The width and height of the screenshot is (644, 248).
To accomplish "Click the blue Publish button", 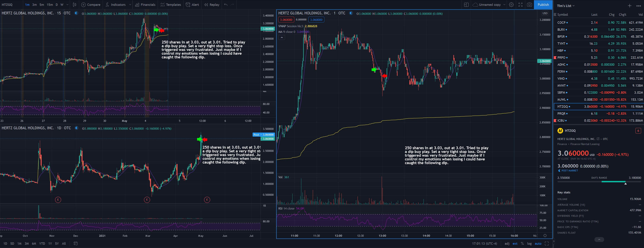I will tap(543, 4).
